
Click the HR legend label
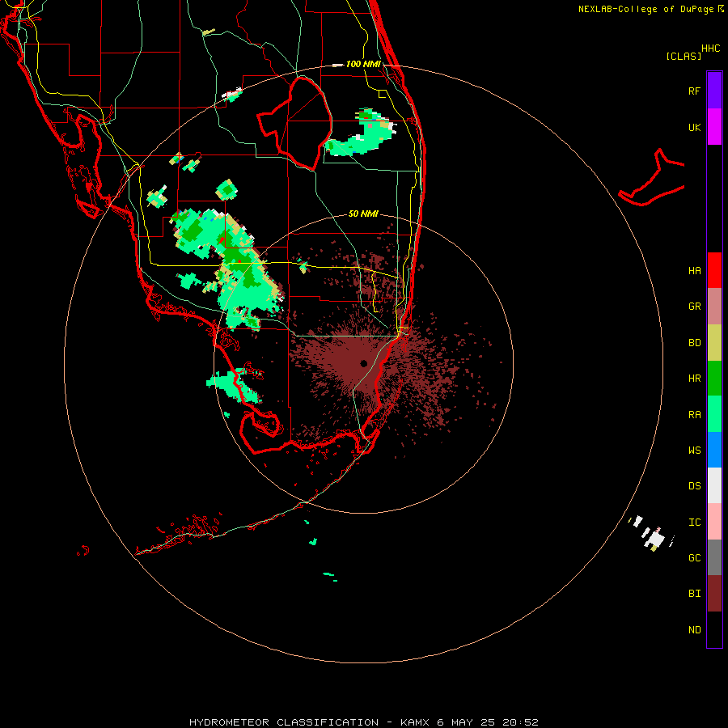coord(694,379)
